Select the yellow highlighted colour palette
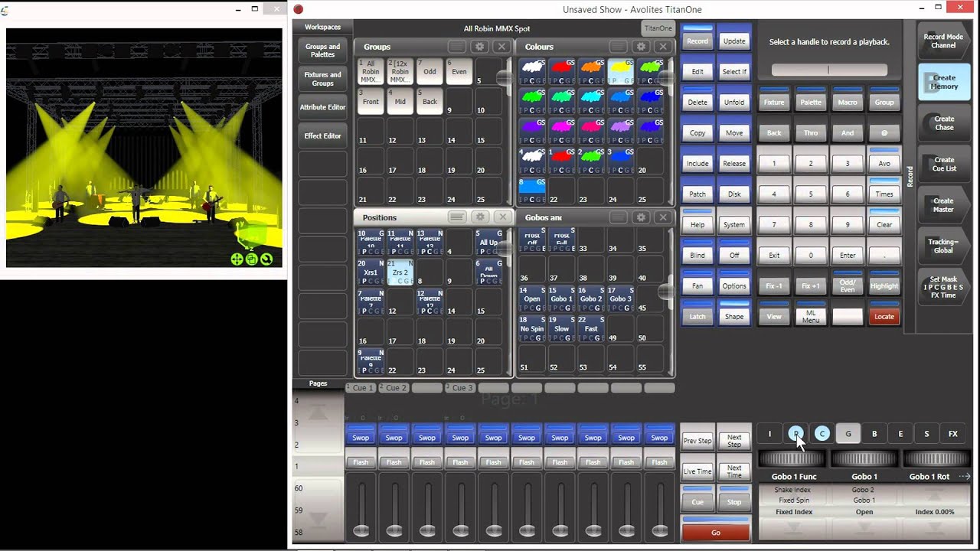 tap(622, 70)
